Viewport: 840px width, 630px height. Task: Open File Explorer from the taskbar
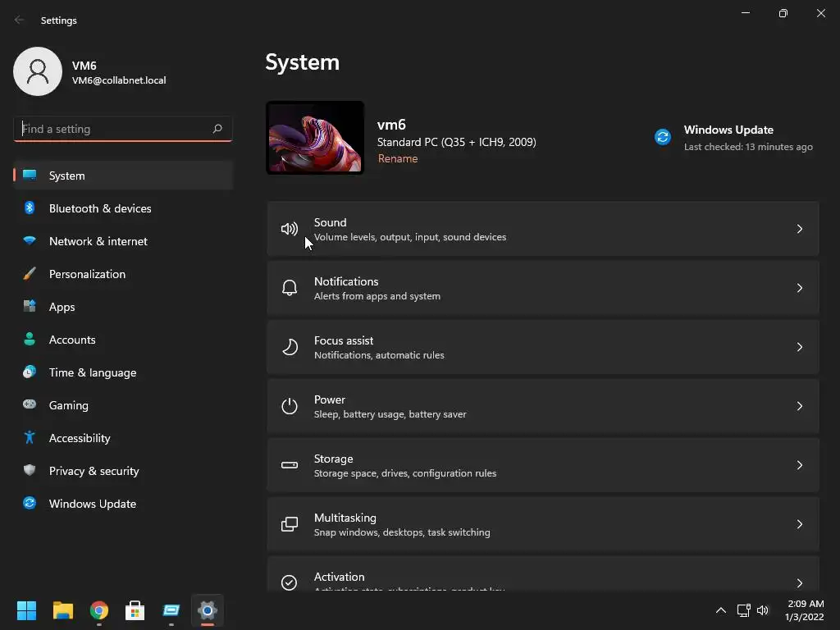[x=62, y=610]
